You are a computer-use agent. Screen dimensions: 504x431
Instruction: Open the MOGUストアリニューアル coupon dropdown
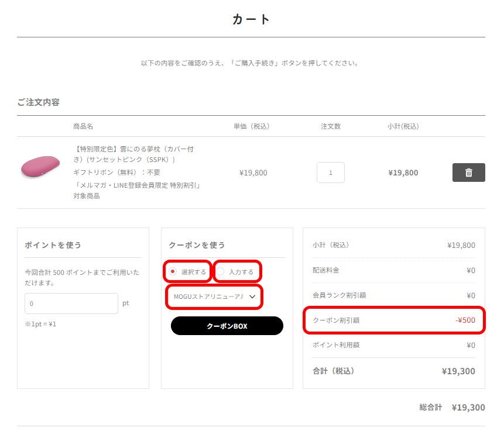pyautogui.click(x=214, y=296)
